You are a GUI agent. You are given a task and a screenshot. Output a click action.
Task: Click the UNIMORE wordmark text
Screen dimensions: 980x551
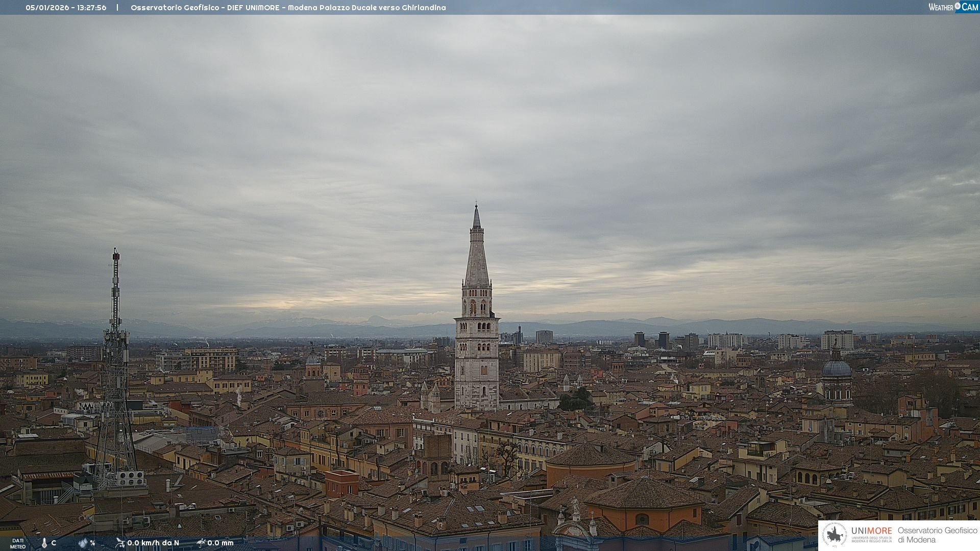(x=871, y=531)
